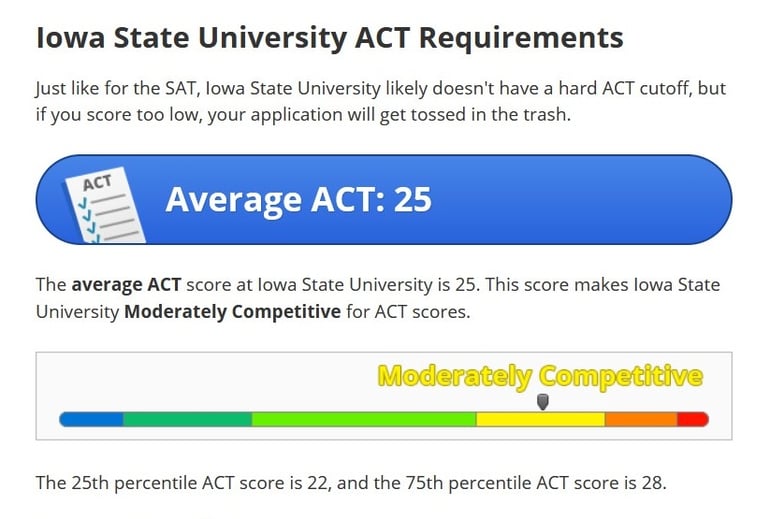Click the 75th percentile score "28"

[652, 483]
